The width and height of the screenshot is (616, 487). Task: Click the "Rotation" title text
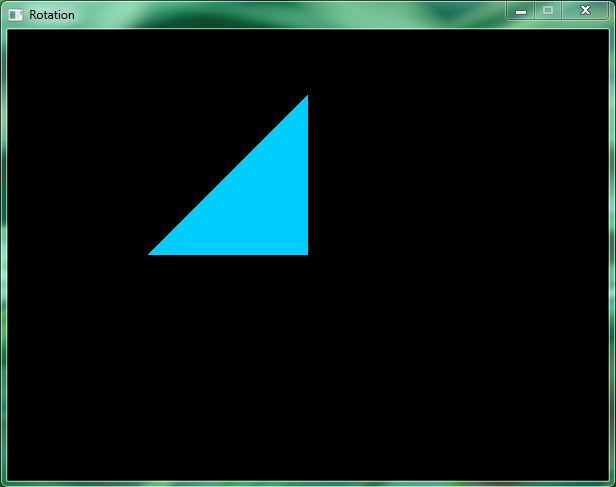[52, 15]
